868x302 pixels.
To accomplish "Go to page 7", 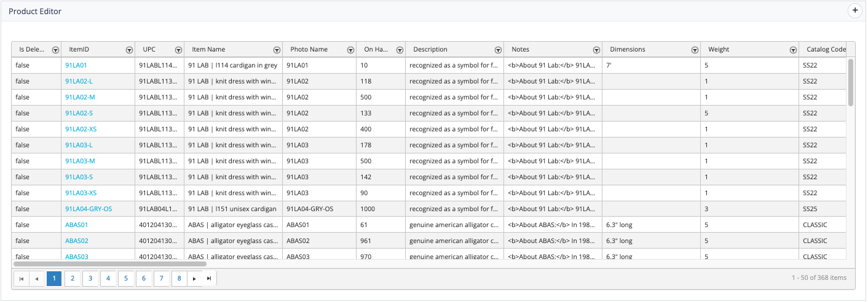I will point(161,279).
